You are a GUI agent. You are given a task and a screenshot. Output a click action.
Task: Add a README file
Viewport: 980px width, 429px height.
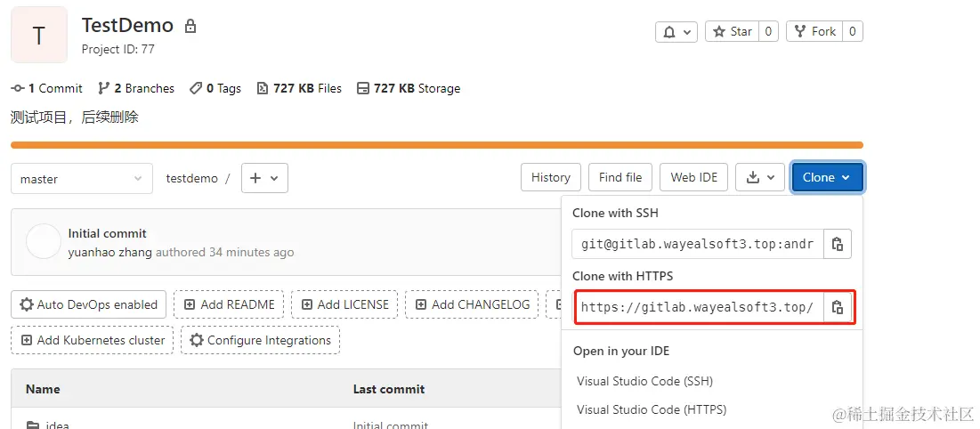pos(229,304)
